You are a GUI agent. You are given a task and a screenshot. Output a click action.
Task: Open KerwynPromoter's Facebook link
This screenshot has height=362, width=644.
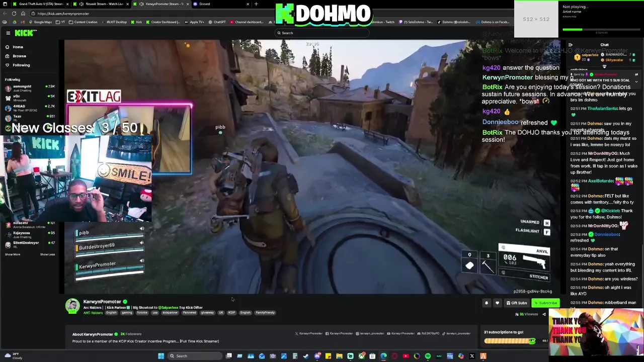(339, 333)
